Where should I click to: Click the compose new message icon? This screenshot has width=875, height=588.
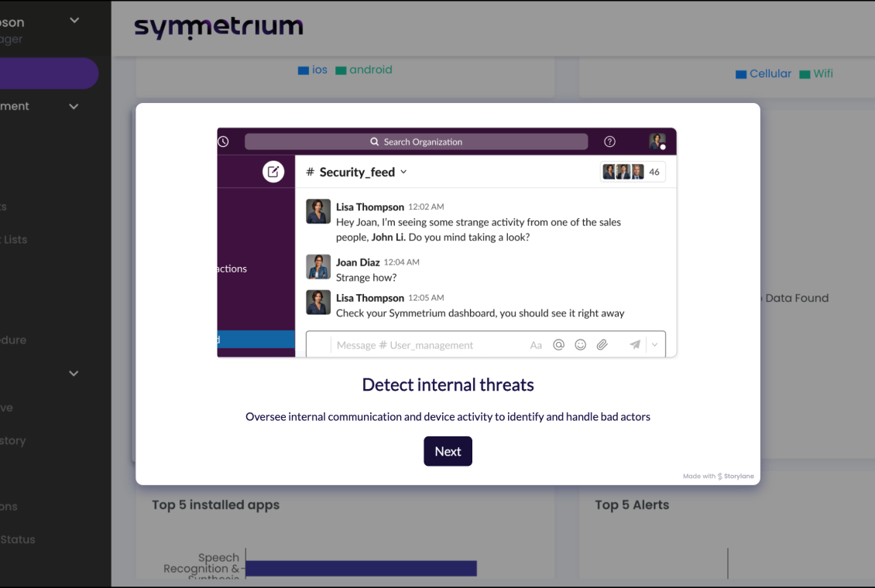click(273, 172)
